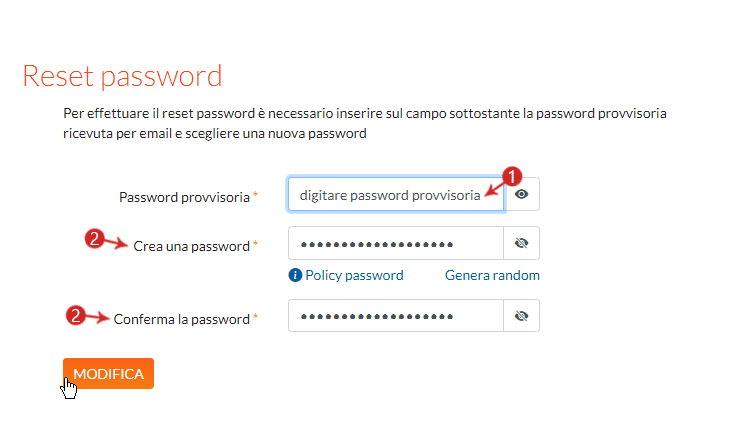Click the orange MODIFICA button
The image size is (730, 443).
point(108,374)
